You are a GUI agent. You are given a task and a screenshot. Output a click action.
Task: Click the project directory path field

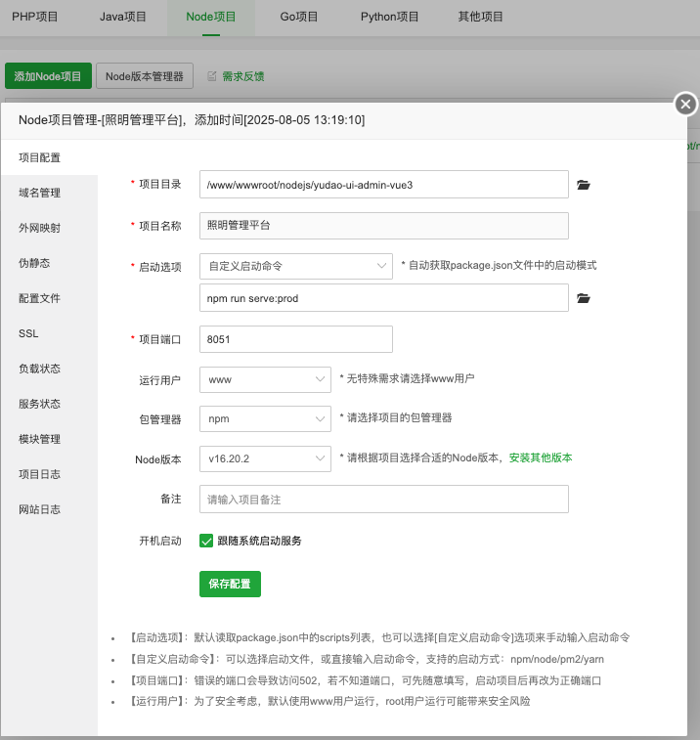coord(384,185)
